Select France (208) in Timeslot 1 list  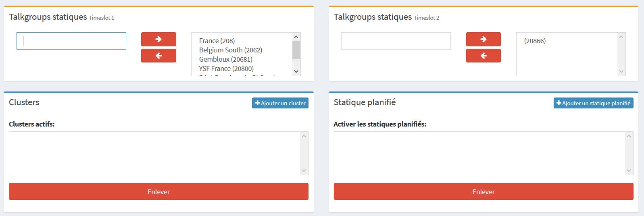pyautogui.click(x=217, y=41)
